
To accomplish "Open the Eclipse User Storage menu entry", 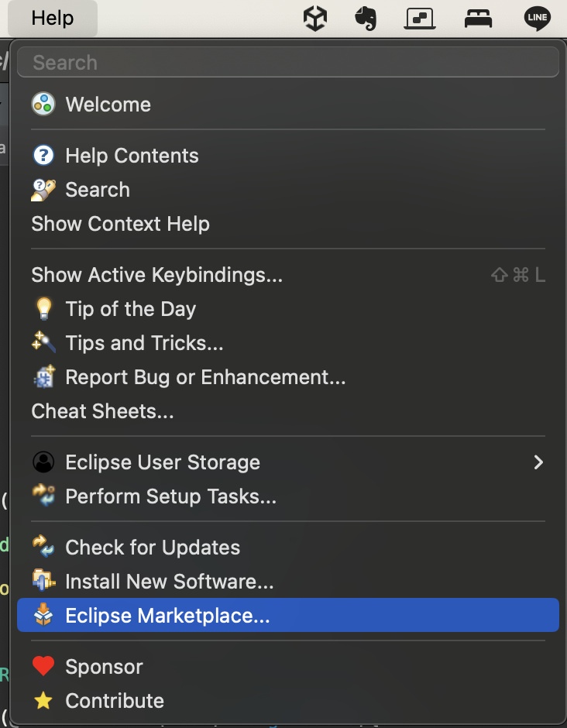I will click(x=163, y=462).
